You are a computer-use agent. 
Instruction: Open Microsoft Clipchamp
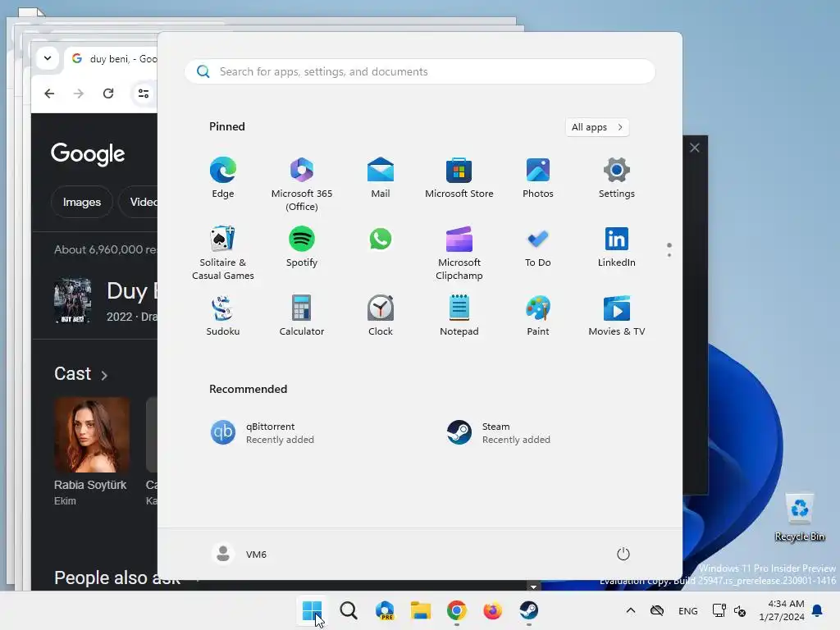(459, 253)
